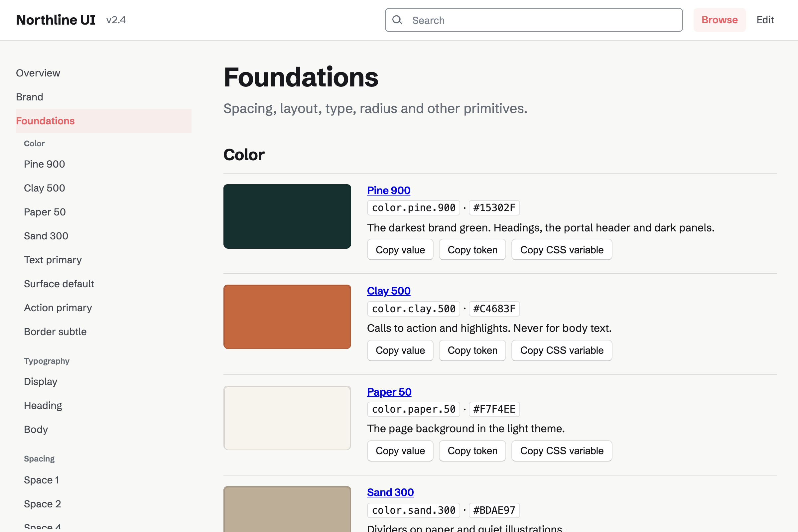Copy CSS variable for Clay 500

(x=562, y=350)
